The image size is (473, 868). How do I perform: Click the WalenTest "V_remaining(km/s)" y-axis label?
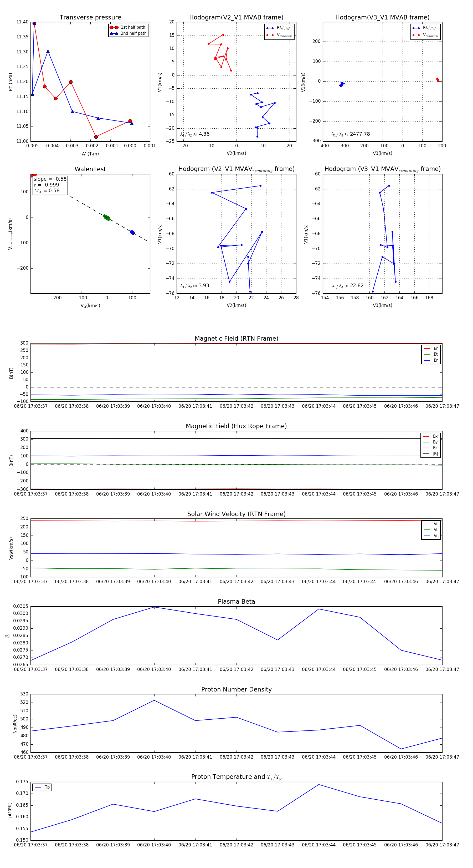click(11, 234)
